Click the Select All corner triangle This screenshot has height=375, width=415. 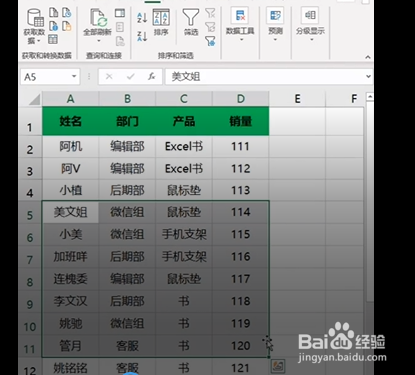(x=34, y=99)
